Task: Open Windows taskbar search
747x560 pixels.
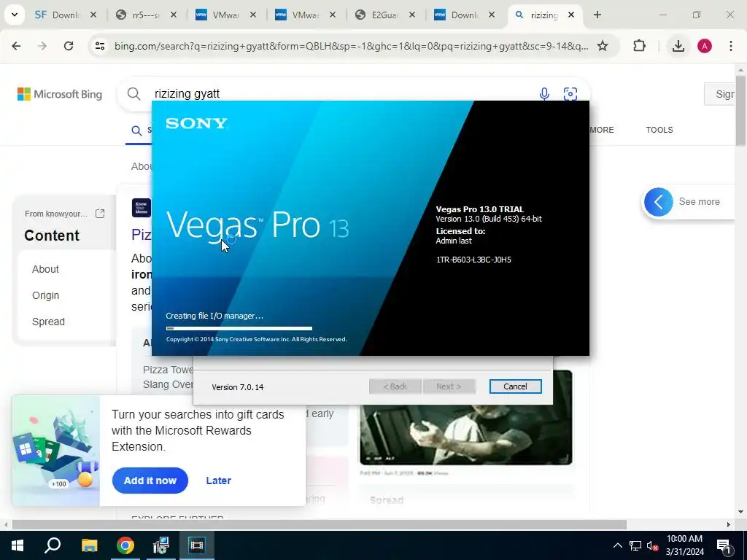Action: pyautogui.click(x=53, y=545)
